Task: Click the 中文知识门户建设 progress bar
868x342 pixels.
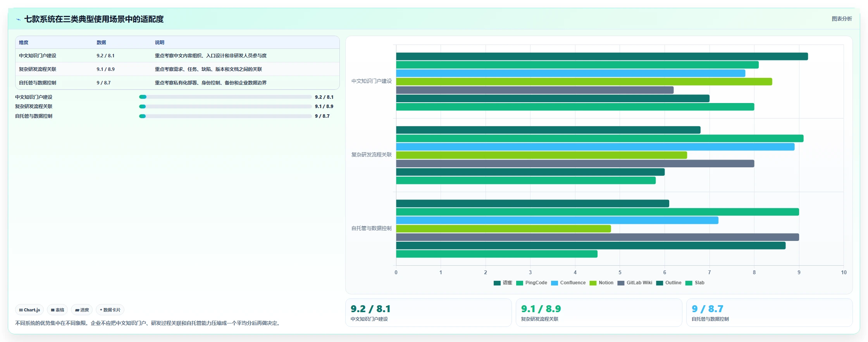Action: pyautogui.click(x=225, y=97)
